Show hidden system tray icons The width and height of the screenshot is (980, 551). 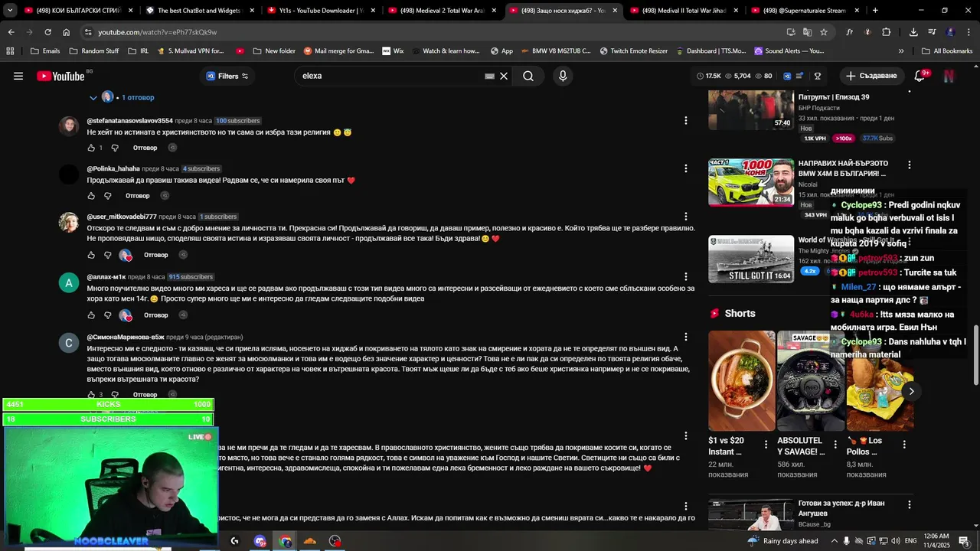coord(834,541)
